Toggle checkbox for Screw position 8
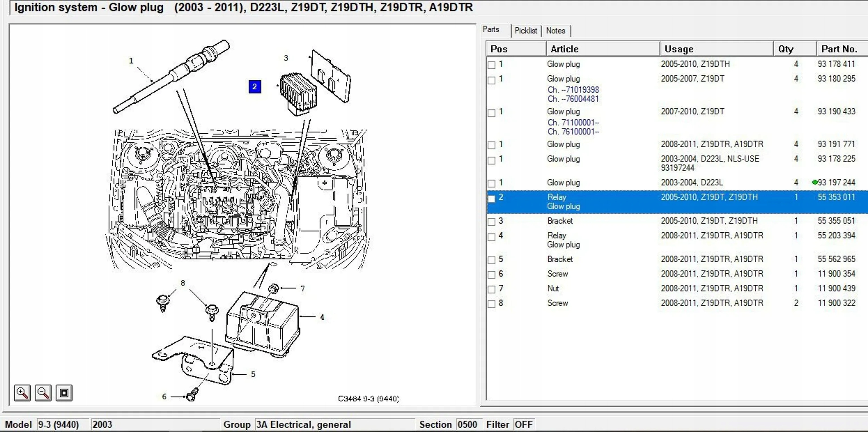This screenshot has width=868, height=432. coord(491,304)
